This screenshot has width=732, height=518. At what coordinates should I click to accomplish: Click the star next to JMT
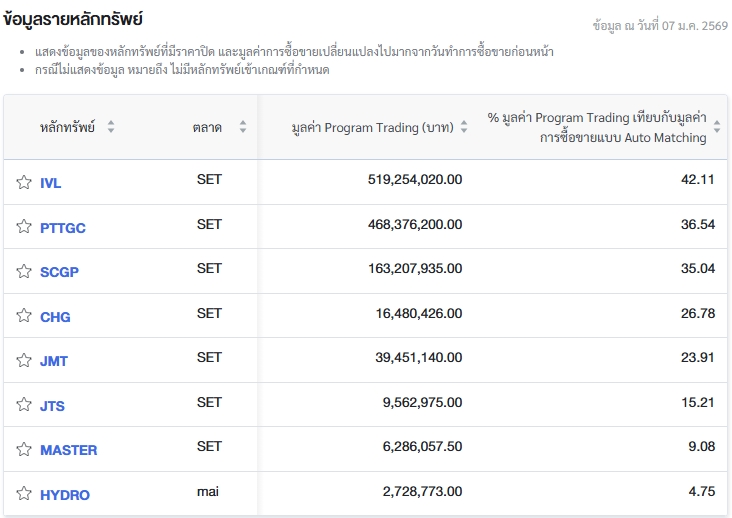point(24,360)
